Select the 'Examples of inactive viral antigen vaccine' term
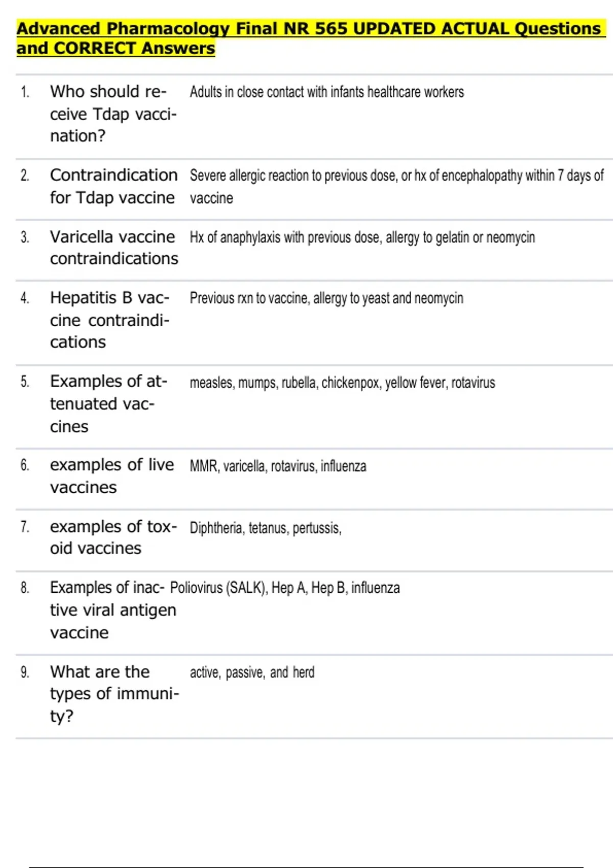The width and height of the screenshot is (613, 868). (x=113, y=610)
